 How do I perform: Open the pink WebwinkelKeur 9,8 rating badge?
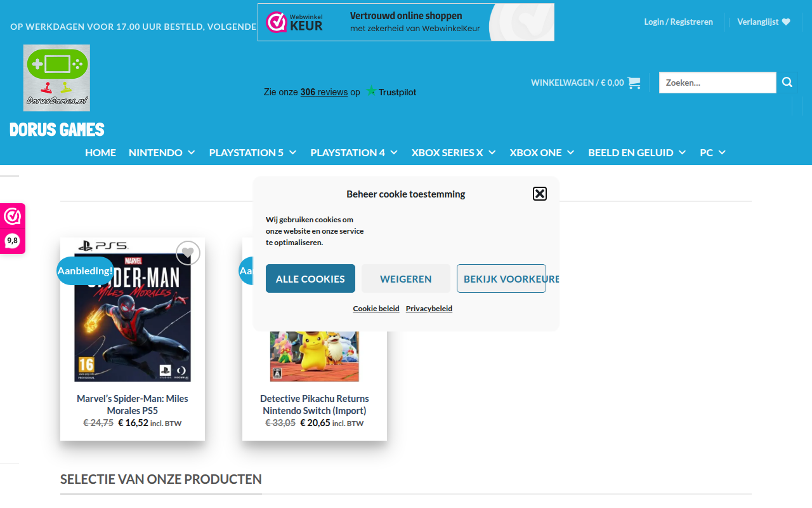[x=13, y=229]
